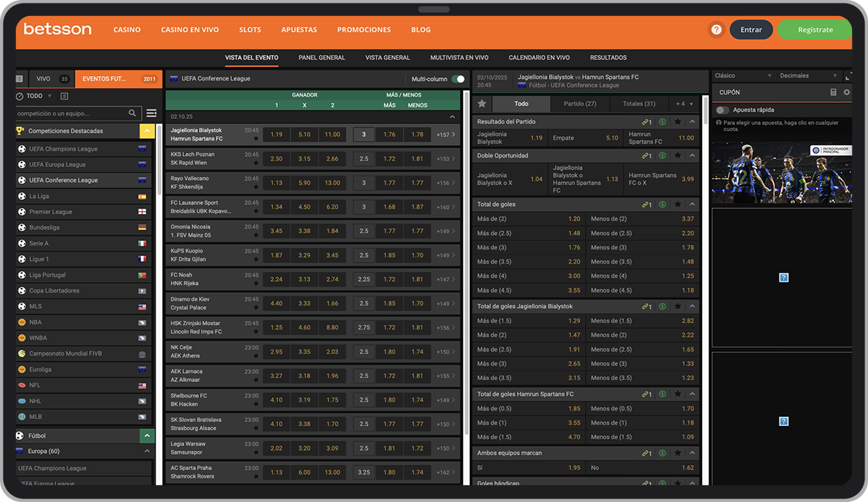
Task: Click the NFL football icon in sidebar
Action: point(22,385)
